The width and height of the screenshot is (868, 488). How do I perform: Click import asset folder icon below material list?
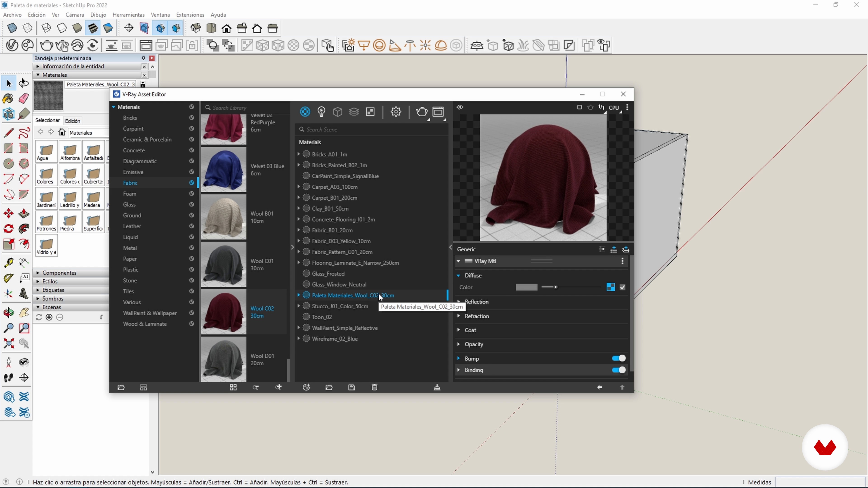pyautogui.click(x=329, y=387)
